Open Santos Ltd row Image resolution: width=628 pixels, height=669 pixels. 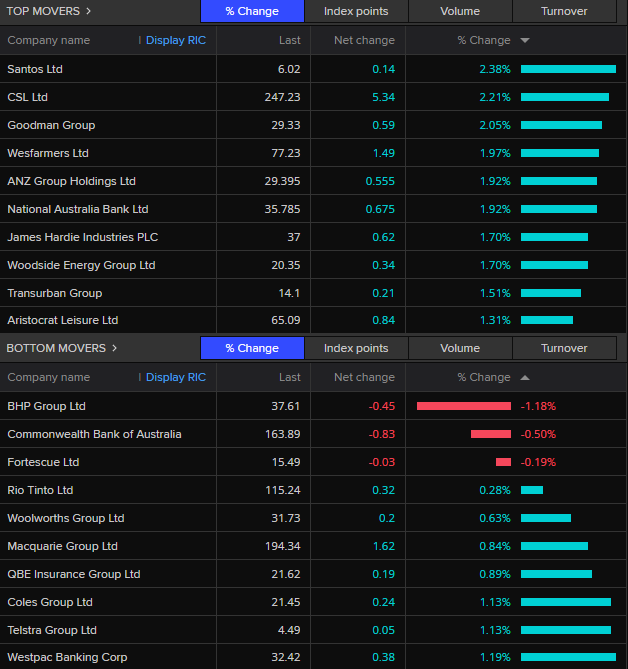coord(313,69)
